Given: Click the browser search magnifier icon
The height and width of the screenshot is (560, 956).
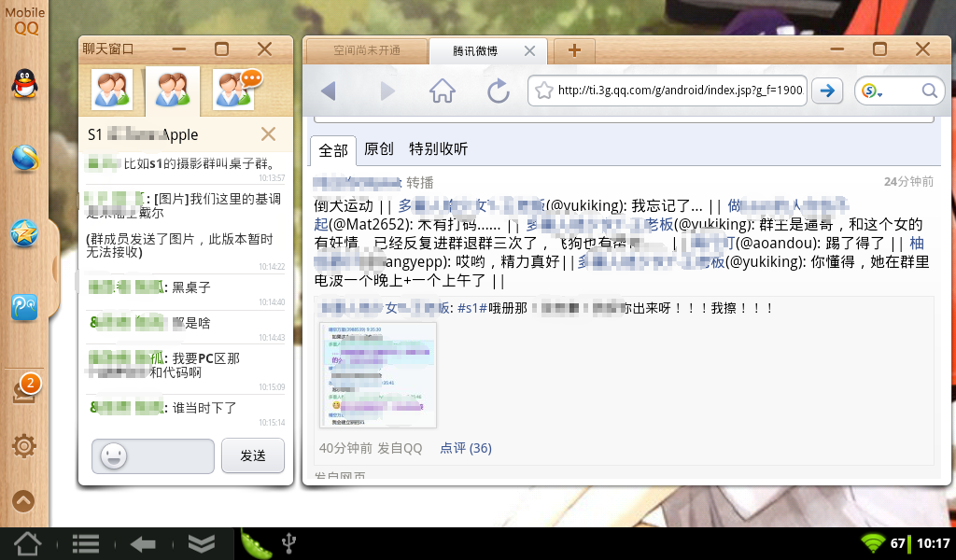Looking at the screenshot, I should point(930,91).
